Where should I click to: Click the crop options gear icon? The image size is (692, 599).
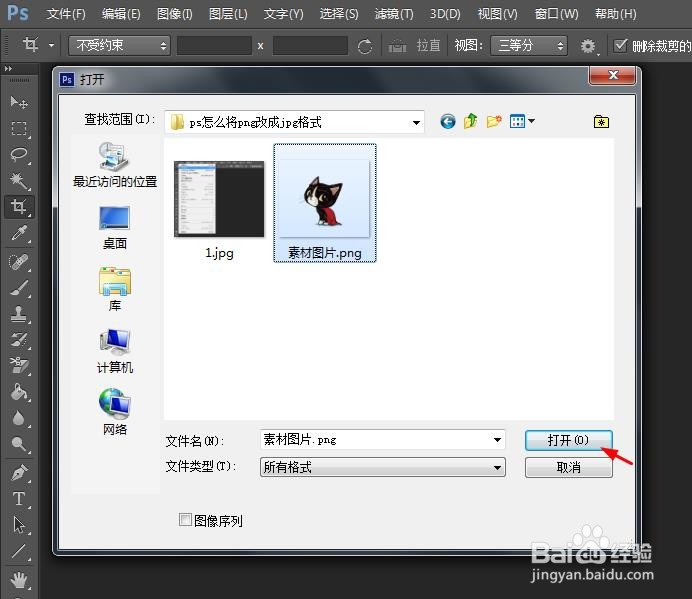coord(588,46)
